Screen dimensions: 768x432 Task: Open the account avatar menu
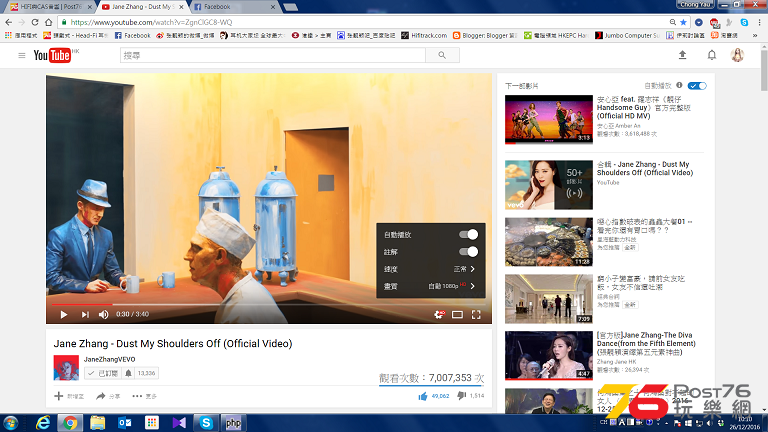tap(737, 55)
